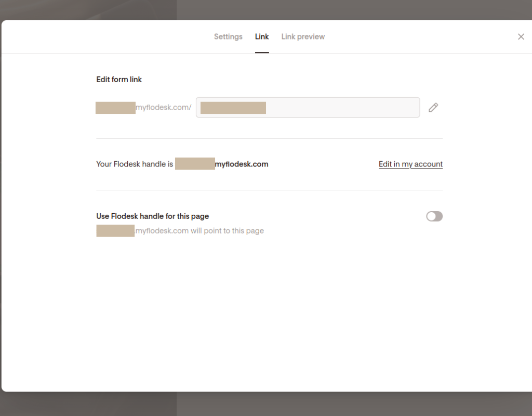
Task: Click the myflodesk.com/ URL prefix
Action: (164, 107)
